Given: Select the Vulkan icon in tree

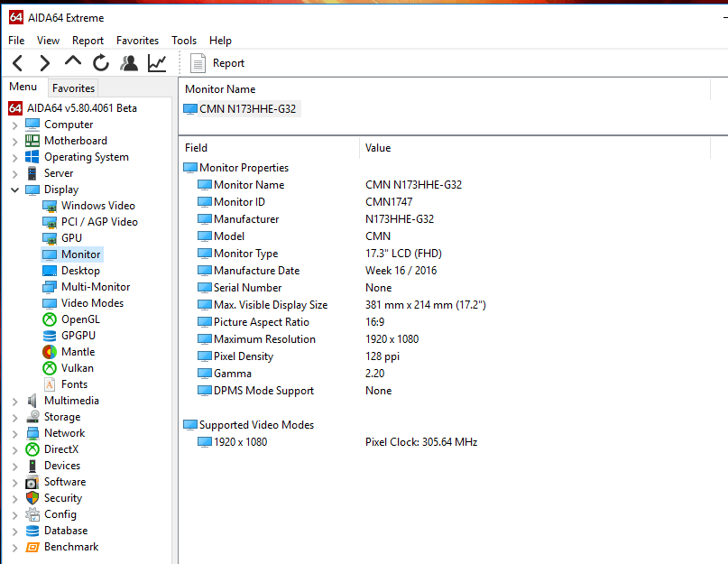Looking at the screenshot, I should tap(50, 368).
